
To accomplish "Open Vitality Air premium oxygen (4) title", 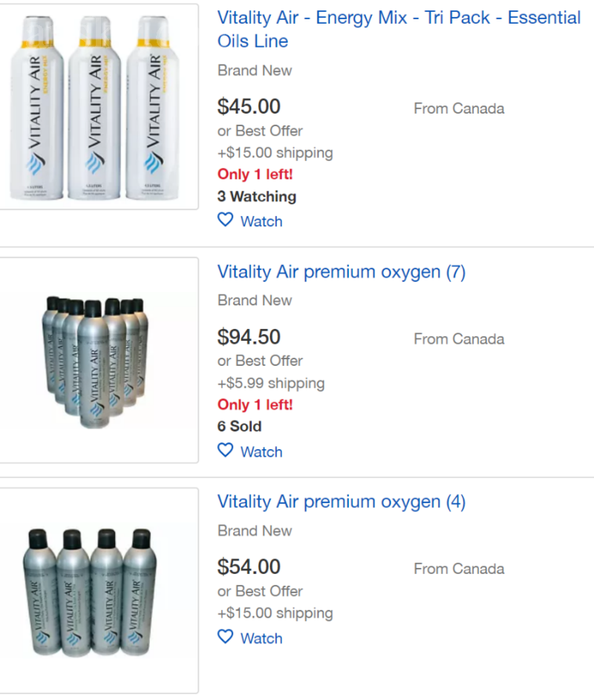I will coord(341,502).
